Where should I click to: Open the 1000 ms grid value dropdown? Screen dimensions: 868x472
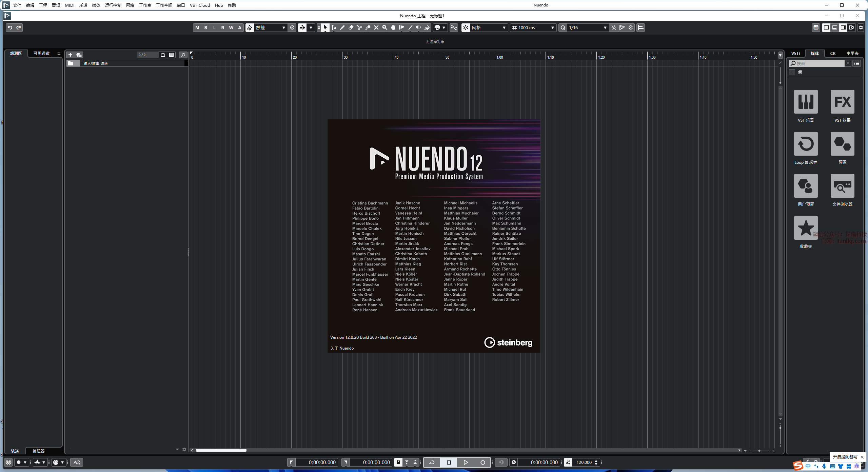[552, 27]
